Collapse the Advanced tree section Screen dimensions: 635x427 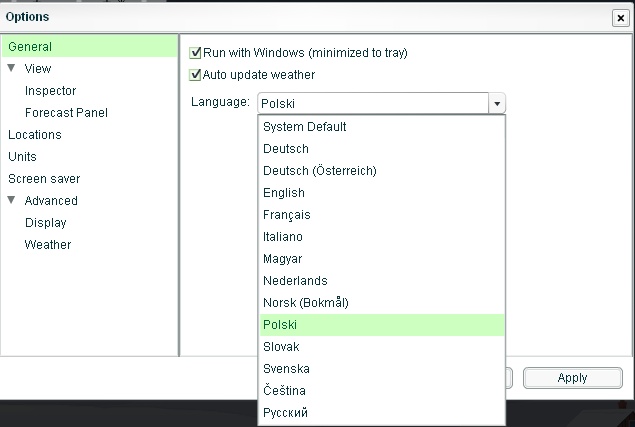pos(11,200)
